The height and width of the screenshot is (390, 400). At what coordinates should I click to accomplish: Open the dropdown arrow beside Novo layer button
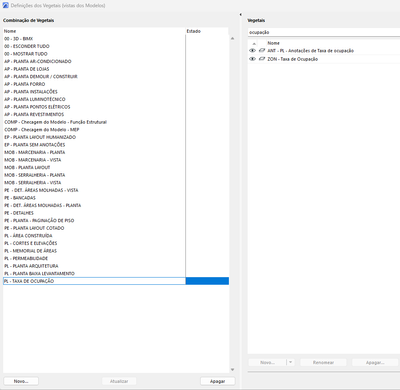(290, 362)
